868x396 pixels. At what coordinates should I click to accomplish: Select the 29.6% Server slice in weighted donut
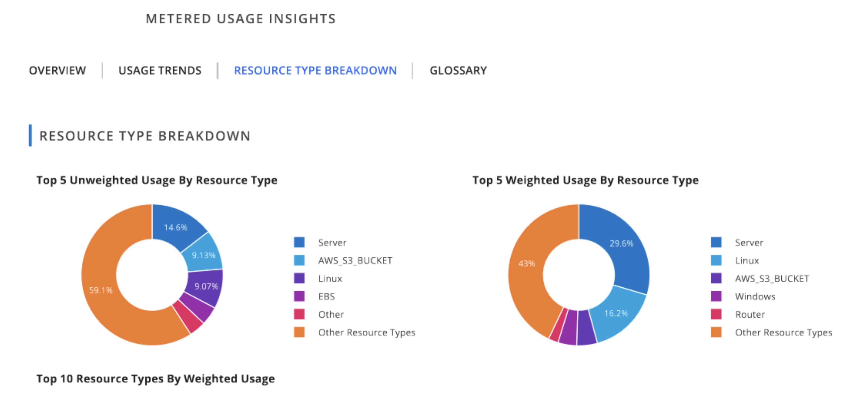click(x=622, y=243)
